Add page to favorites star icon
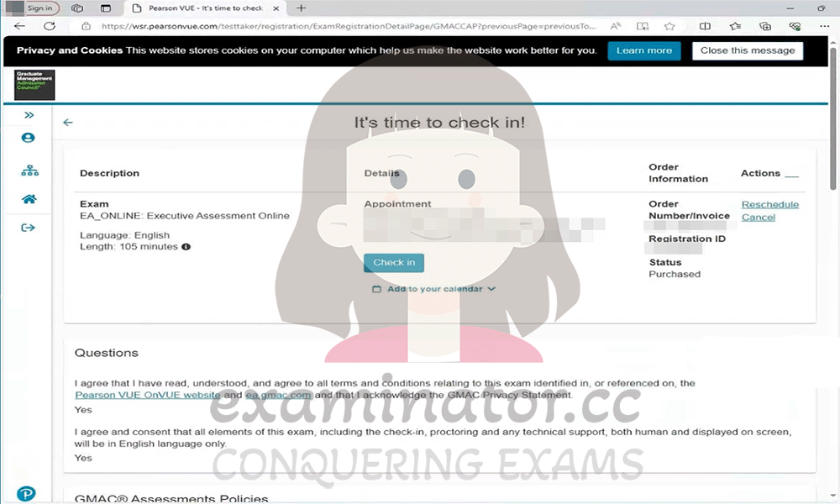The width and height of the screenshot is (840, 504). click(x=669, y=26)
